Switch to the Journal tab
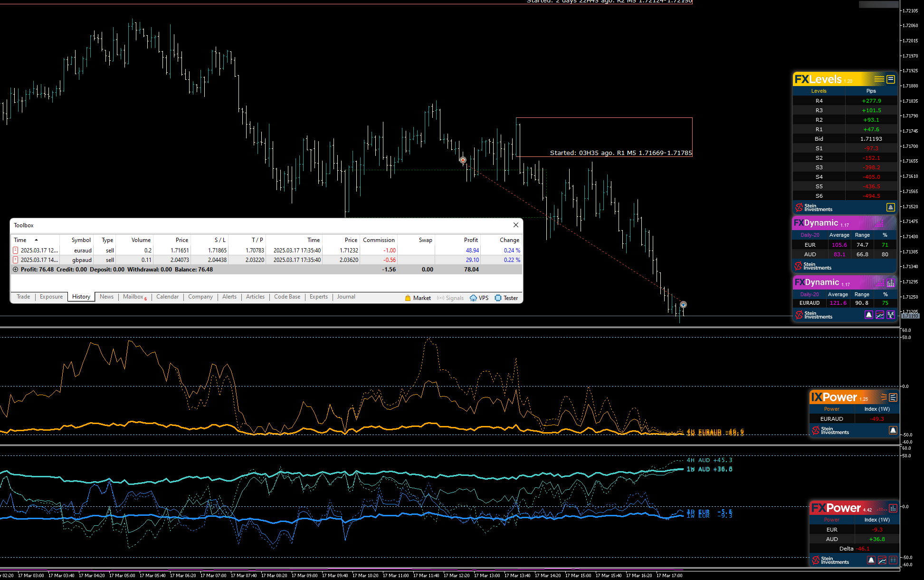The image size is (924, 580). click(346, 297)
